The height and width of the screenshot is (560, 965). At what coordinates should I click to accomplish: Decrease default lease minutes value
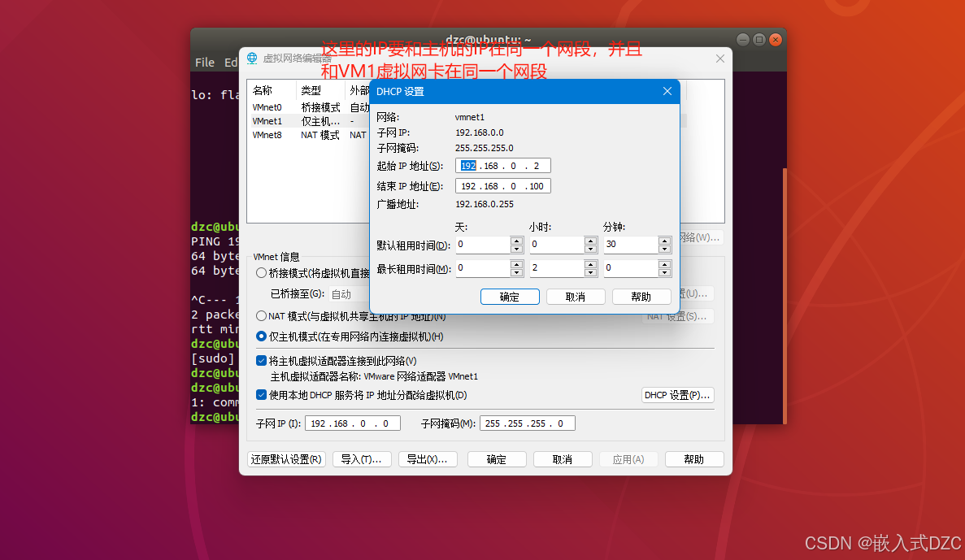pyautogui.click(x=665, y=249)
